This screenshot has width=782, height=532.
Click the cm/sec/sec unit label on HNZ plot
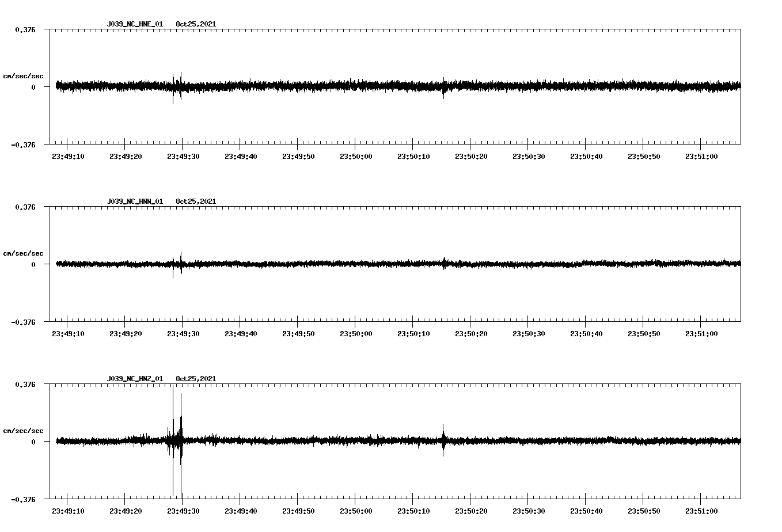click(23, 431)
